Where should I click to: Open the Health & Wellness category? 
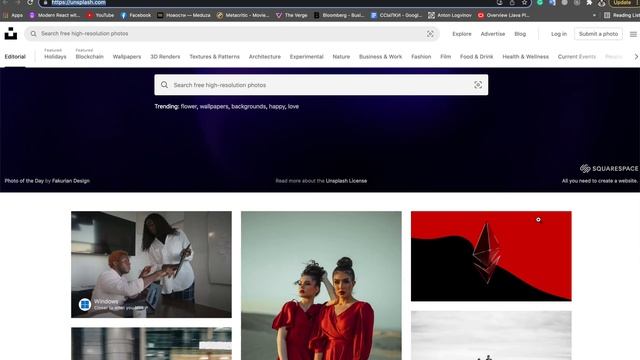coord(525,57)
